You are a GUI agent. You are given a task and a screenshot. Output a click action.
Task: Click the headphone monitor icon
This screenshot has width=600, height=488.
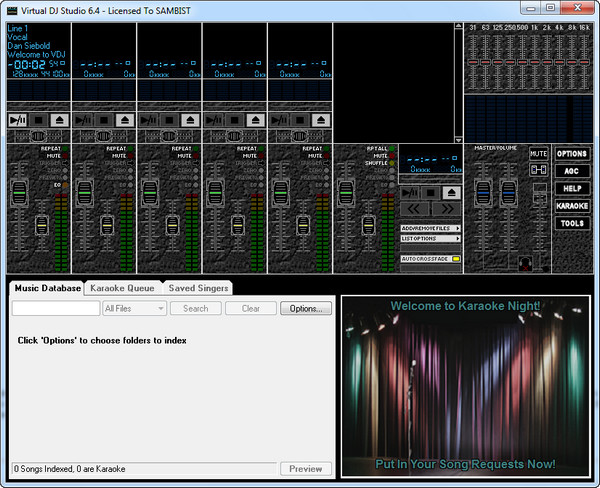coord(525,263)
